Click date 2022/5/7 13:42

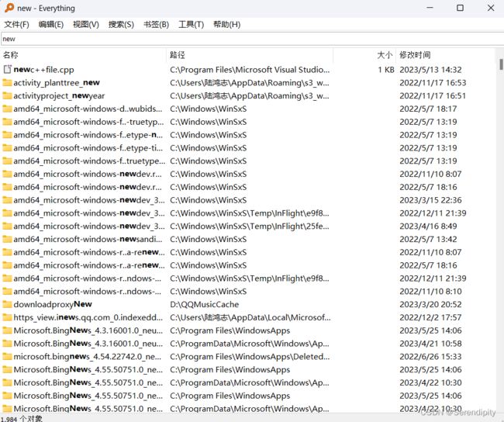coord(428,239)
